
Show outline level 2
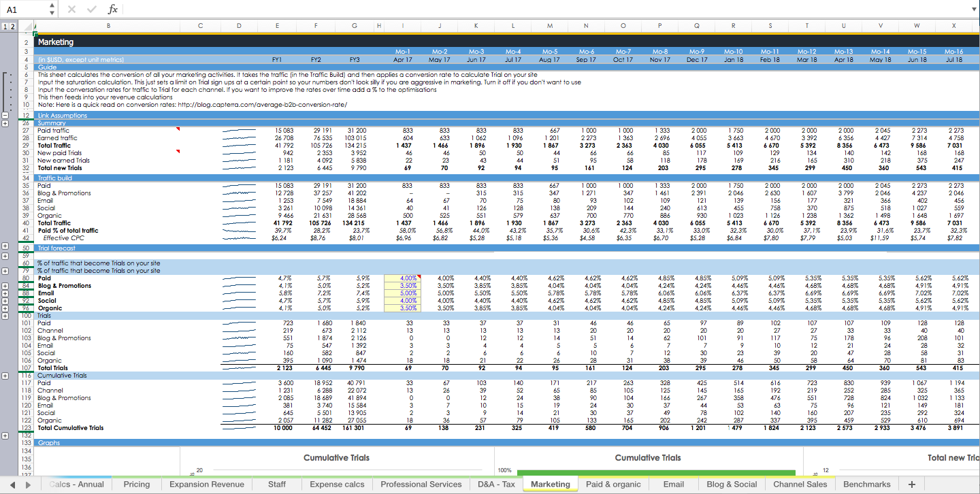pyautogui.click(x=13, y=27)
